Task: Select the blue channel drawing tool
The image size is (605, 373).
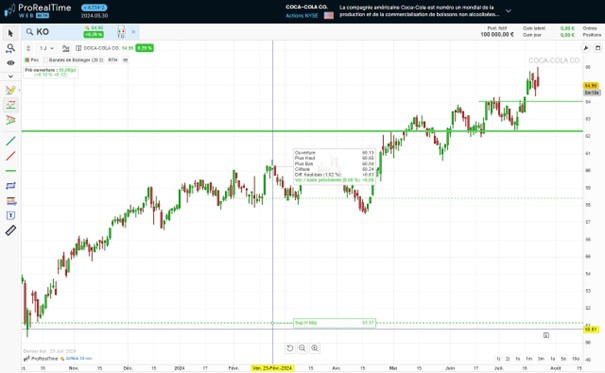Action: pos(10,186)
